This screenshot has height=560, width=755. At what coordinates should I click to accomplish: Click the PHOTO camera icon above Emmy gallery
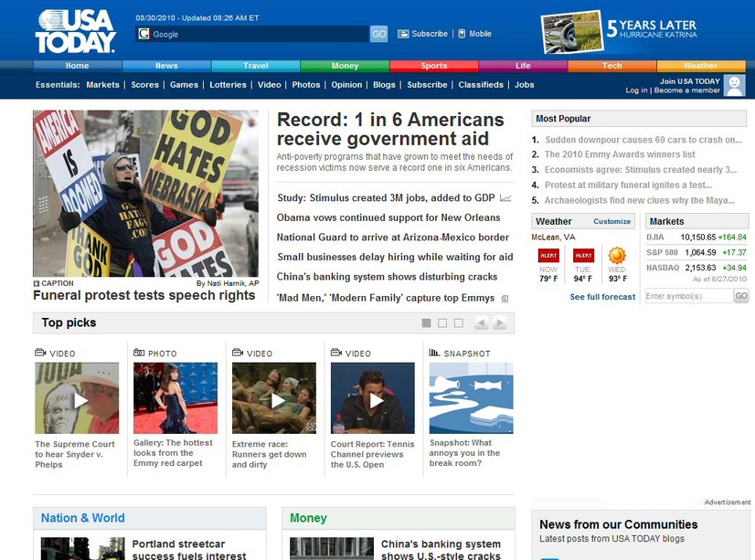[139, 353]
